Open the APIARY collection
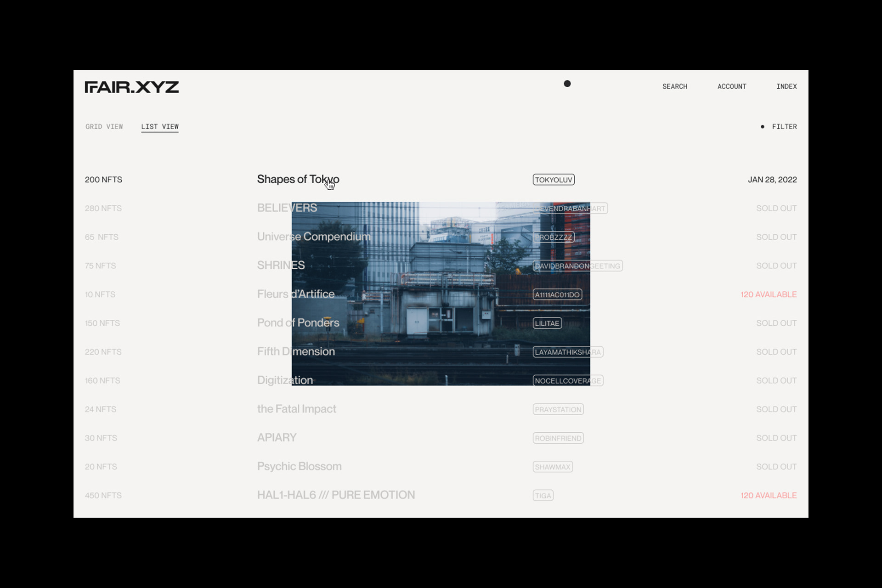This screenshot has width=882, height=588. pos(277,438)
